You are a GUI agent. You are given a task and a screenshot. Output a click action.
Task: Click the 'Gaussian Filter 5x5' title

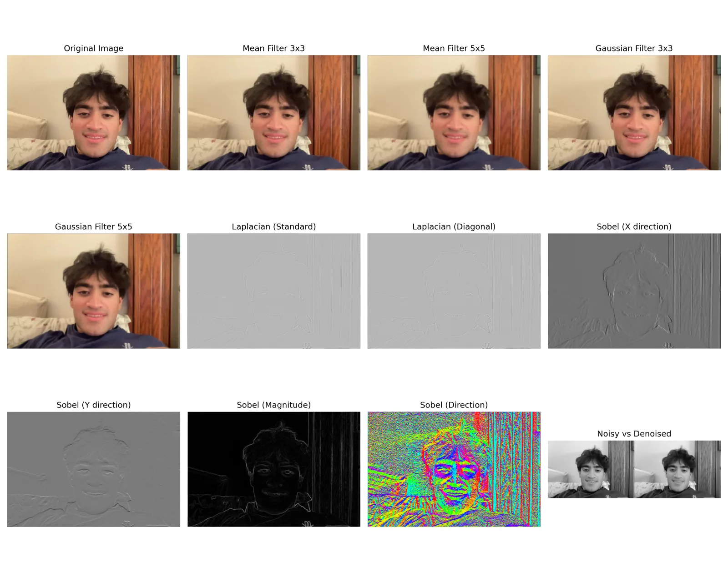(x=94, y=226)
